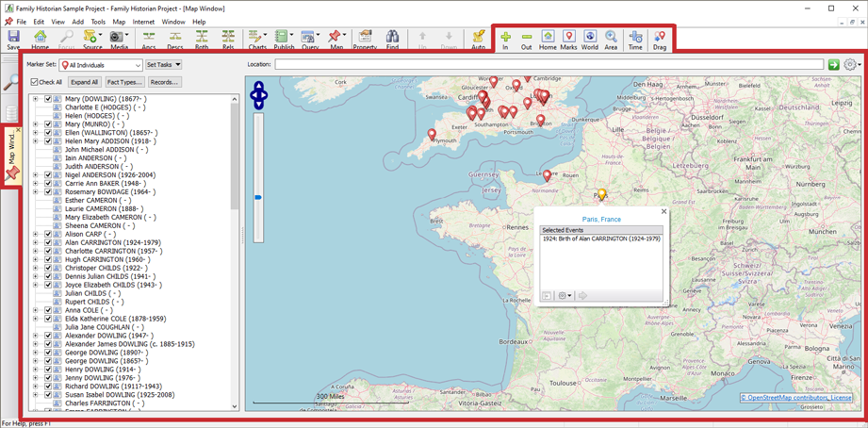The width and height of the screenshot is (868, 428).
Task: Select the Birth of Alan CARRINGTON event
Action: (x=601, y=239)
